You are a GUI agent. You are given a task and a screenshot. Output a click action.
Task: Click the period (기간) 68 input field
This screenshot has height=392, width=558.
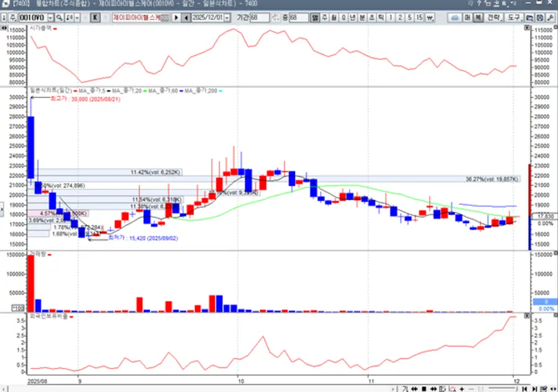(260, 18)
